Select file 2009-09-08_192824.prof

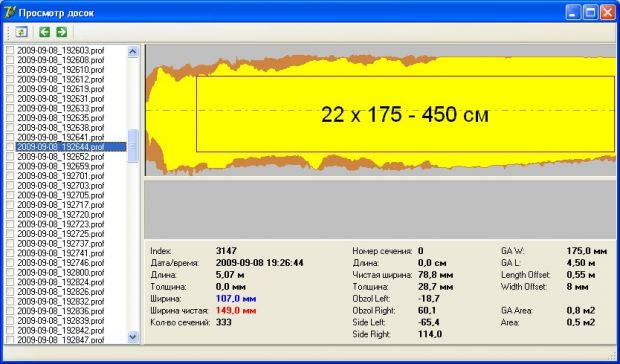pyautogui.click(x=60, y=282)
